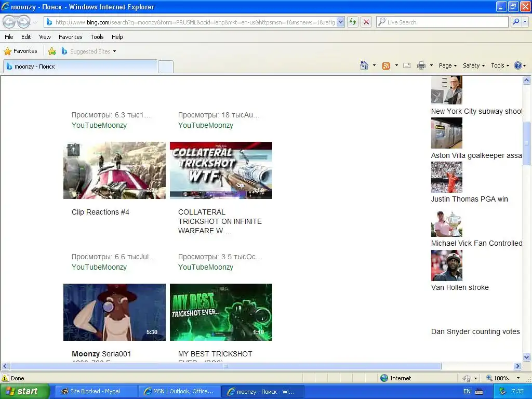Click the red Stop loading button
Screen dimensions: 532x399
pyautogui.click(x=366, y=22)
